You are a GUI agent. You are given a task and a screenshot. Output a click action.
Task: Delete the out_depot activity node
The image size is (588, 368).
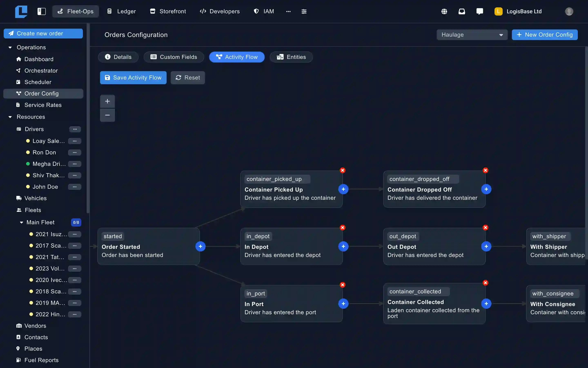point(486,228)
